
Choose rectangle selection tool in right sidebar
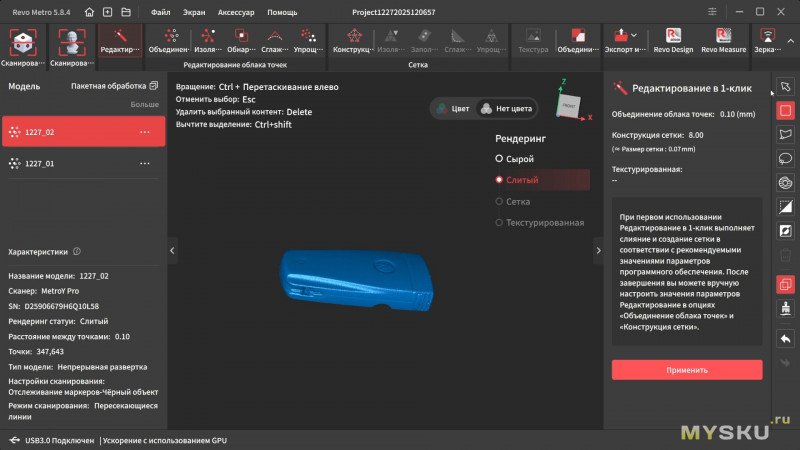785,109
